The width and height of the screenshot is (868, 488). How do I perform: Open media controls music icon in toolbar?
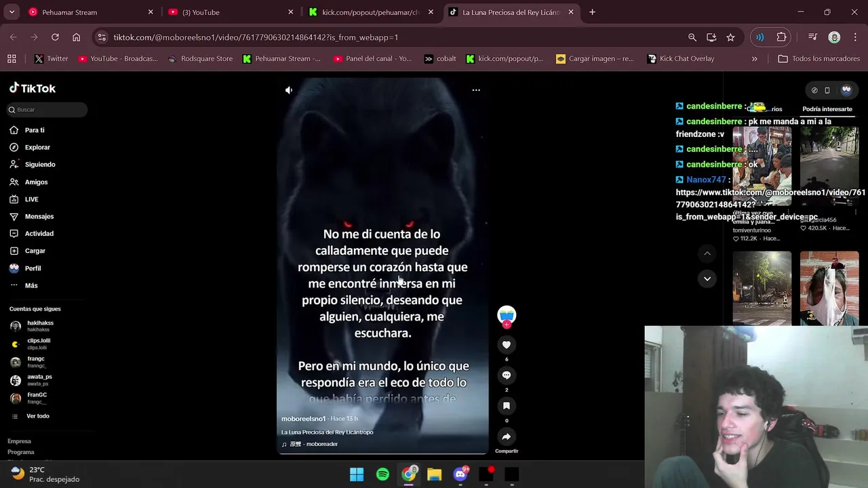pyautogui.click(x=813, y=37)
